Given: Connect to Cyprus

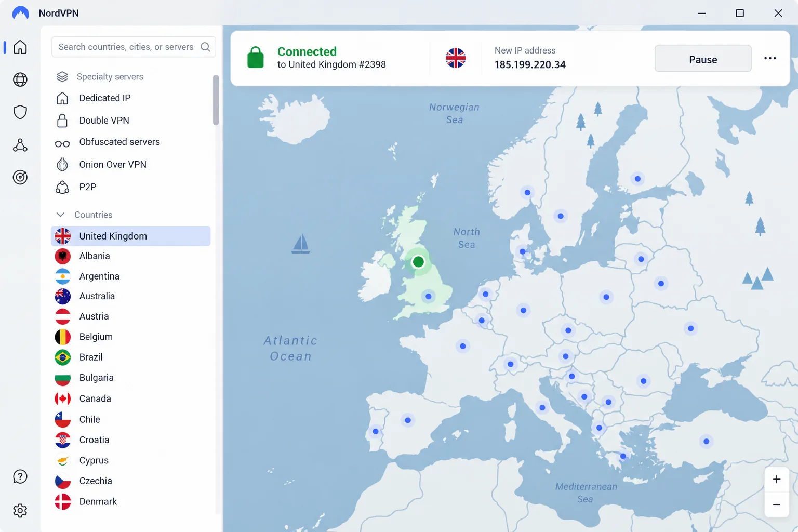Looking at the screenshot, I should pos(131,460).
